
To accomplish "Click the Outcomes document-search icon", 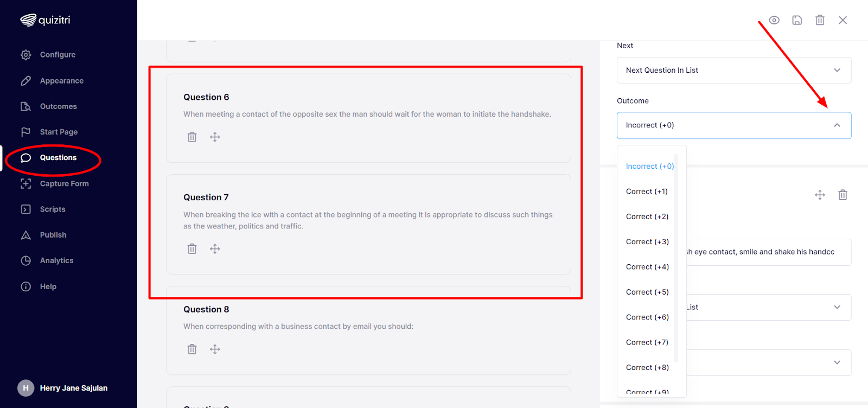I will [x=25, y=106].
